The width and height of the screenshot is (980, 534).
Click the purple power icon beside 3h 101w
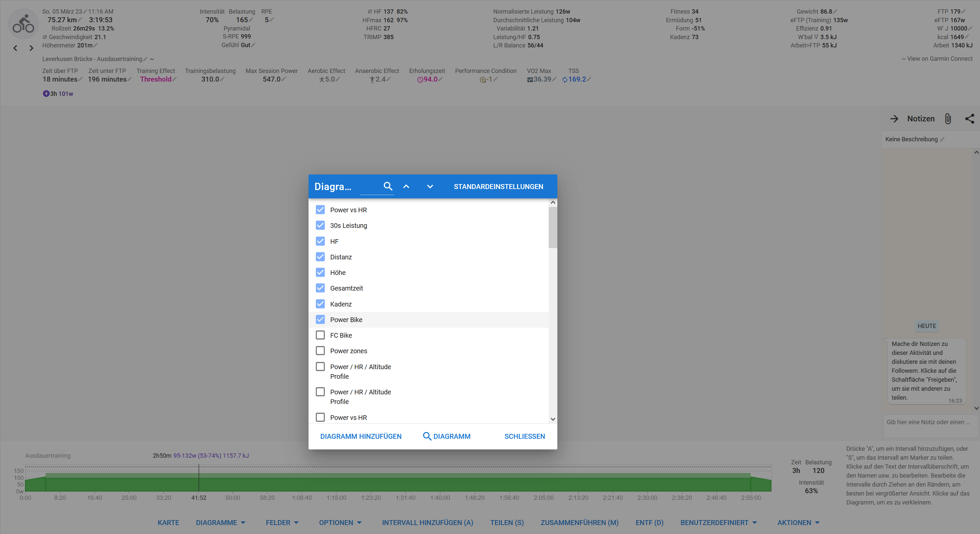(x=46, y=94)
